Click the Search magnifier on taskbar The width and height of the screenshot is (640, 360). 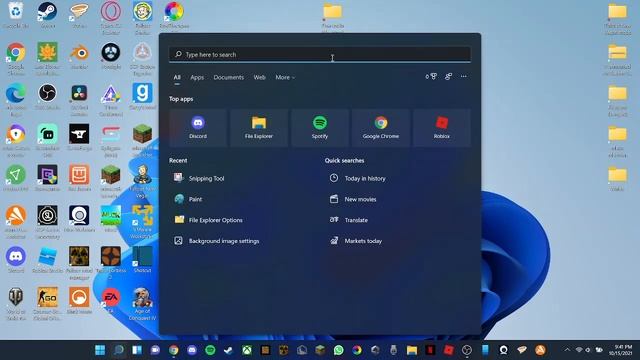(118, 350)
